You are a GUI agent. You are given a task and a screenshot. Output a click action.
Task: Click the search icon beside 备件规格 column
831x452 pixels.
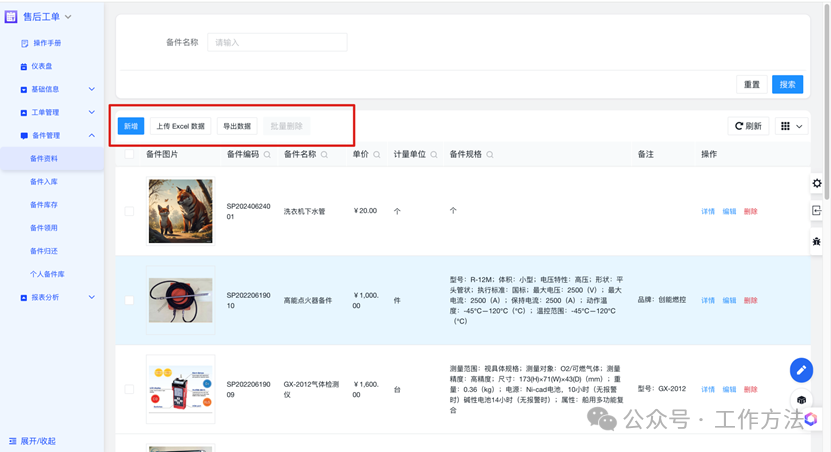(490, 155)
